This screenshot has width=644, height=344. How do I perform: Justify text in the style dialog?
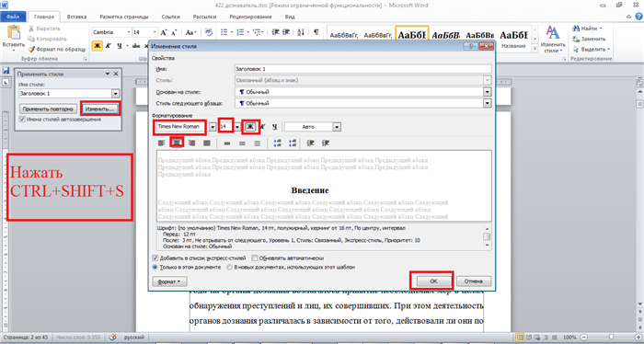pos(207,143)
